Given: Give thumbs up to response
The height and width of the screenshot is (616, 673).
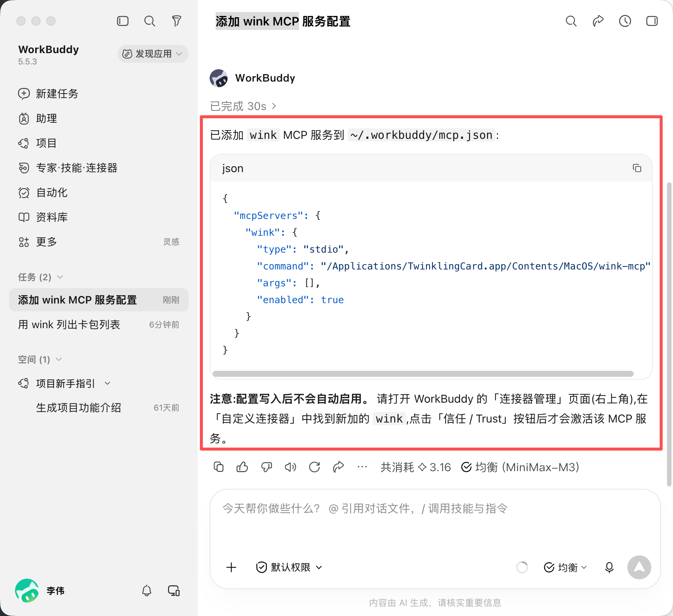Looking at the screenshot, I should point(243,467).
